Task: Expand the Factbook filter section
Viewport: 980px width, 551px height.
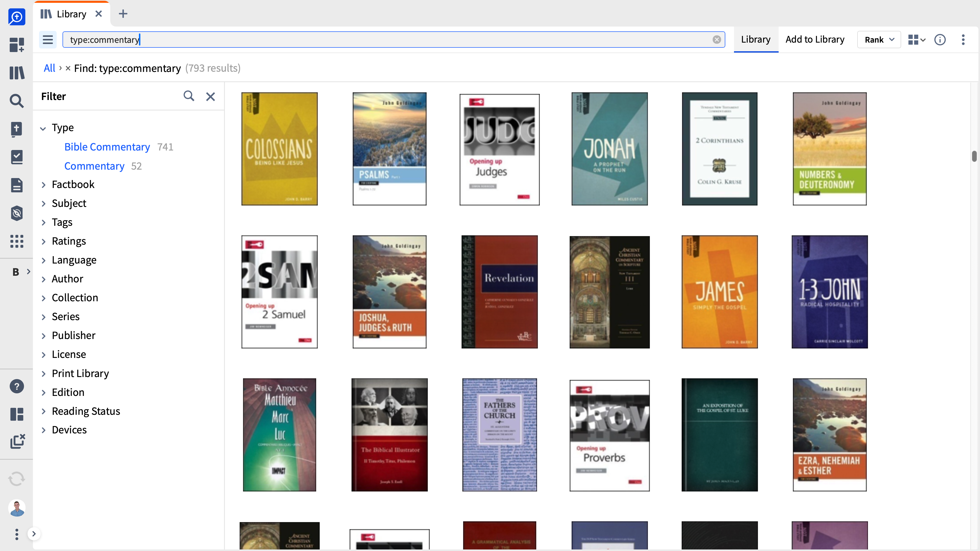Action: click(43, 185)
